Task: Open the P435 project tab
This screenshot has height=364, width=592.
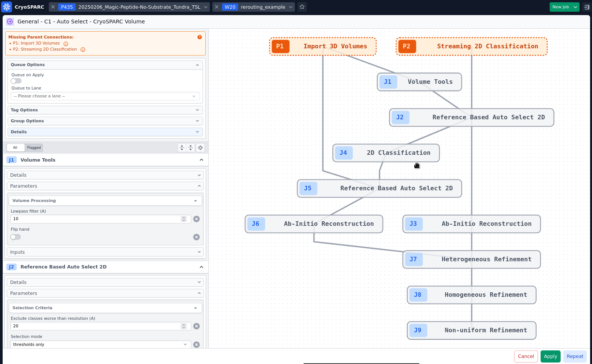Action: pos(130,7)
